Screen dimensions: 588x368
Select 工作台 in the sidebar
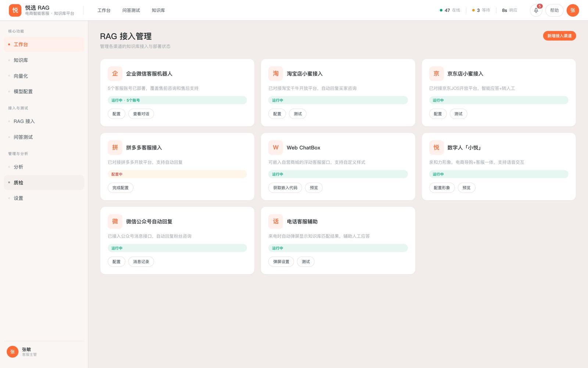[44, 45]
